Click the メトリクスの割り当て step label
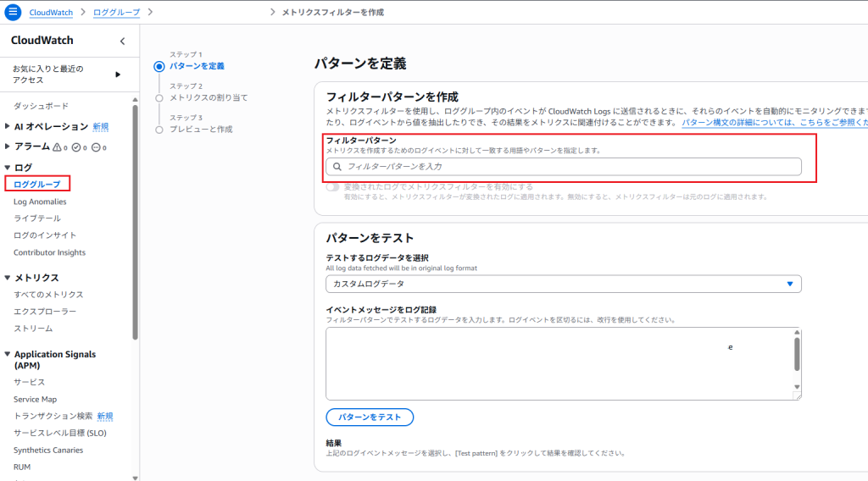Viewport: 868px width, 481px height. point(209,98)
